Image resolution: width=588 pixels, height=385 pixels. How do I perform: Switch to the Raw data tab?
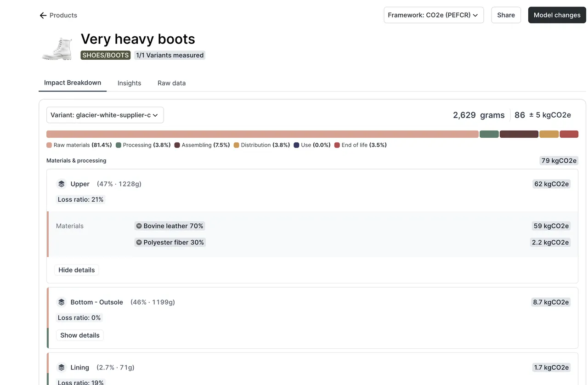coord(172,83)
